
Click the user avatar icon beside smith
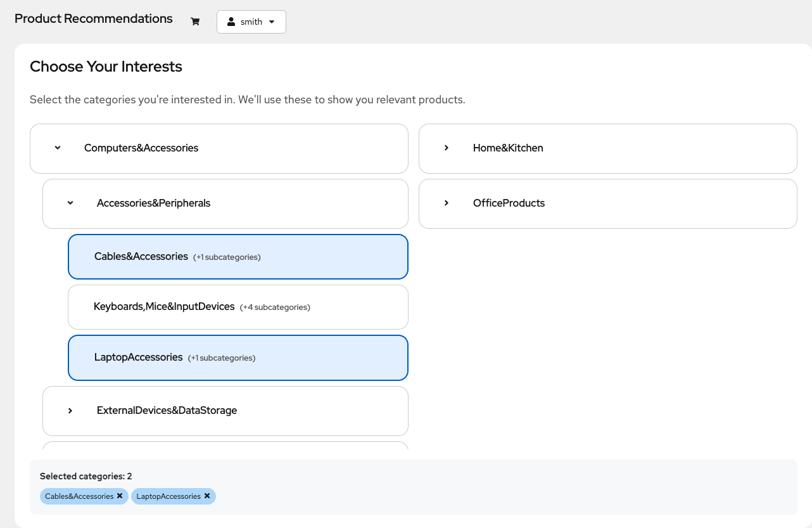click(x=231, y=22)
